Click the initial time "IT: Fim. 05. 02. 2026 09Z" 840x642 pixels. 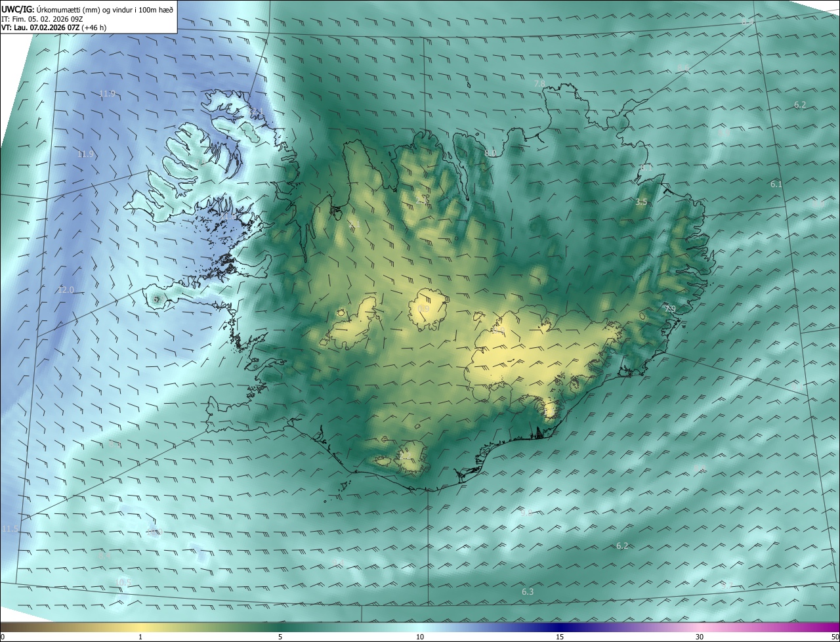[x=42, y=19]
